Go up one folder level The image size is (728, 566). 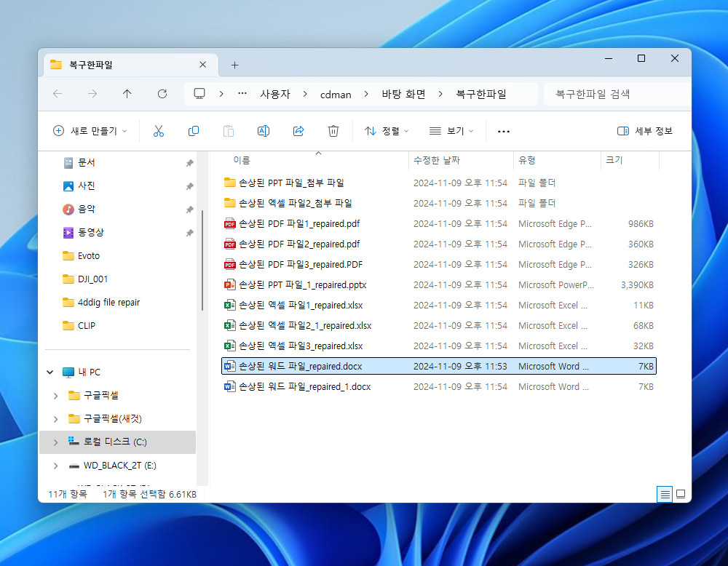127,94
